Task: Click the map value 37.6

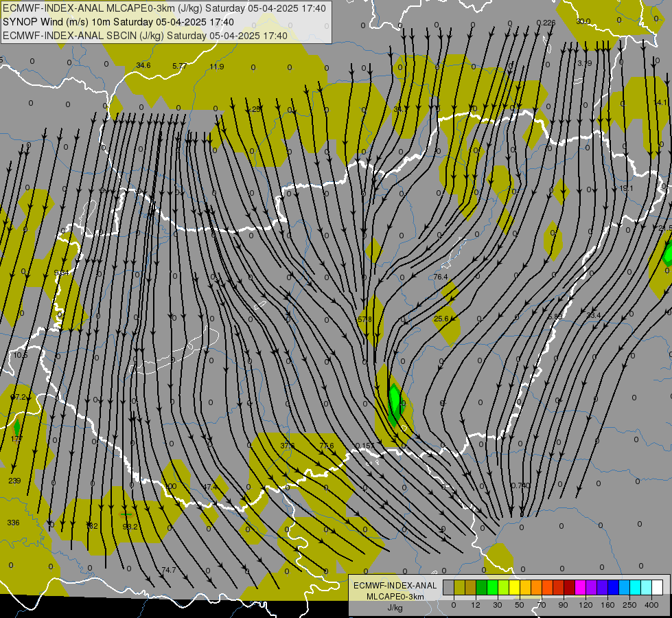Action: (287, 446)
